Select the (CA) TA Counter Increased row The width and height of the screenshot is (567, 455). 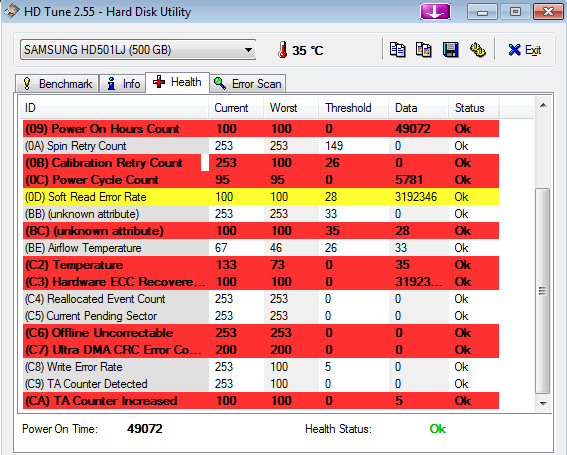[261, 401]
